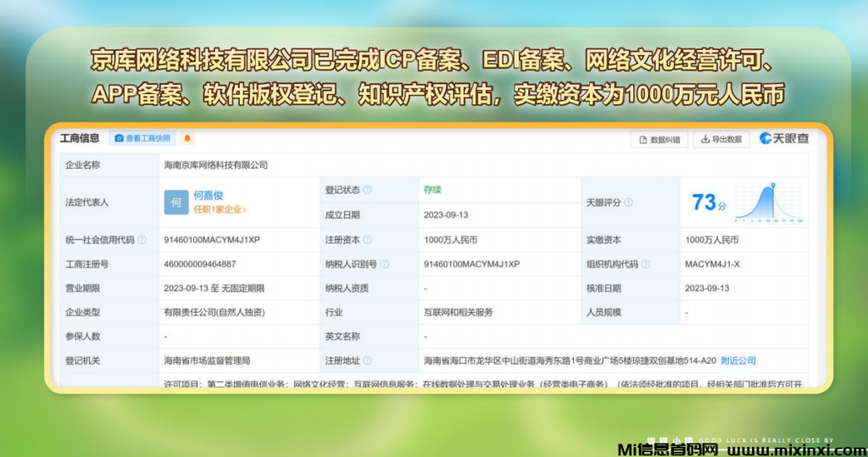Click help icon beside 统一社会信用代码
This screenshot has height=457, width=868.
click(142, 240)
